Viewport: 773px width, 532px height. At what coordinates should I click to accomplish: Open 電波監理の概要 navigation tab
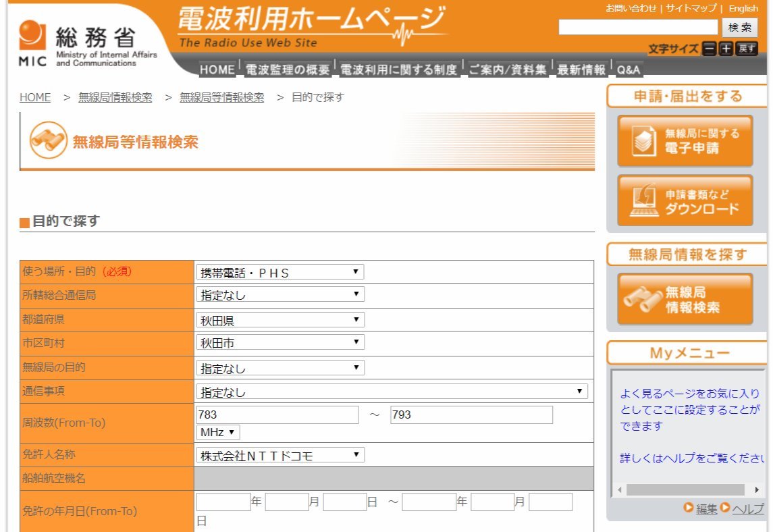tap(287, 70)
